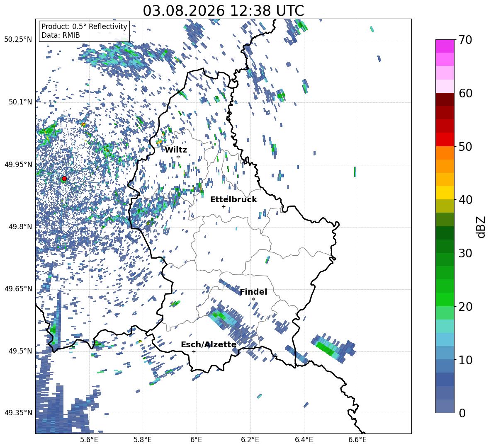Click the red radar site marker
Screen dimensions: 491x448
(64, 179)
